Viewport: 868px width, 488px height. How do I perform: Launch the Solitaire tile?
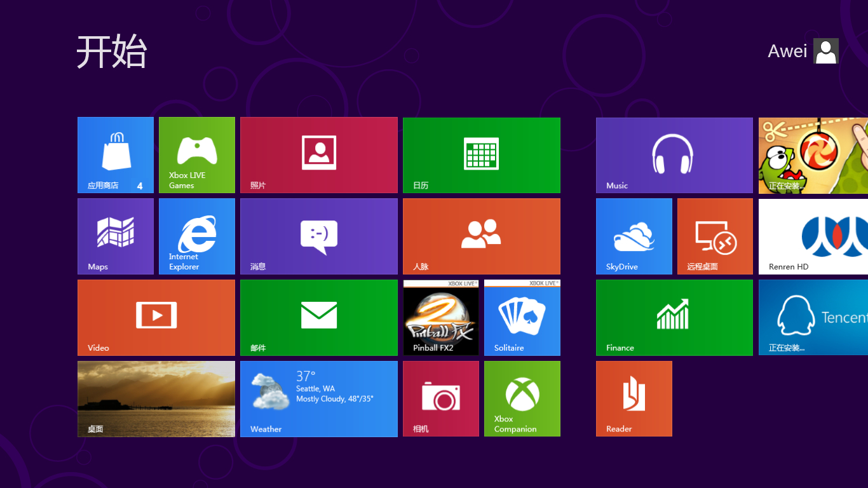(522, 318)
